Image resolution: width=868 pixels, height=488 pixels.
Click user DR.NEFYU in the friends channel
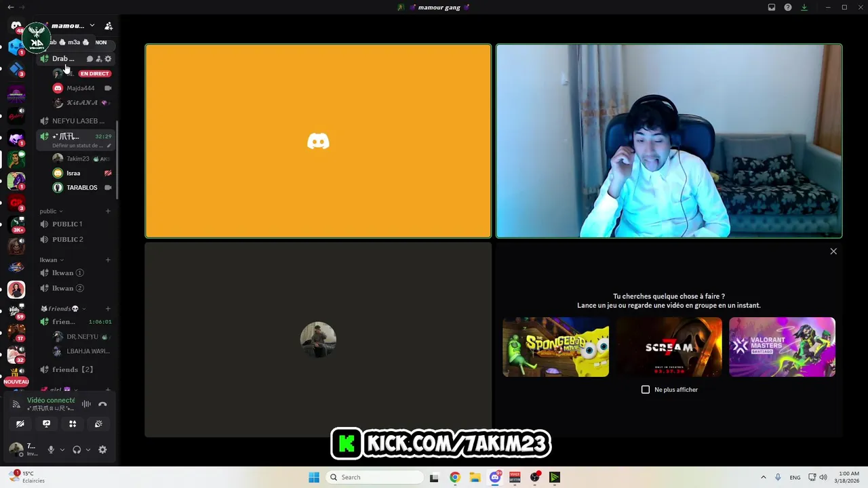pyautogui.click(x=82, y=336)
